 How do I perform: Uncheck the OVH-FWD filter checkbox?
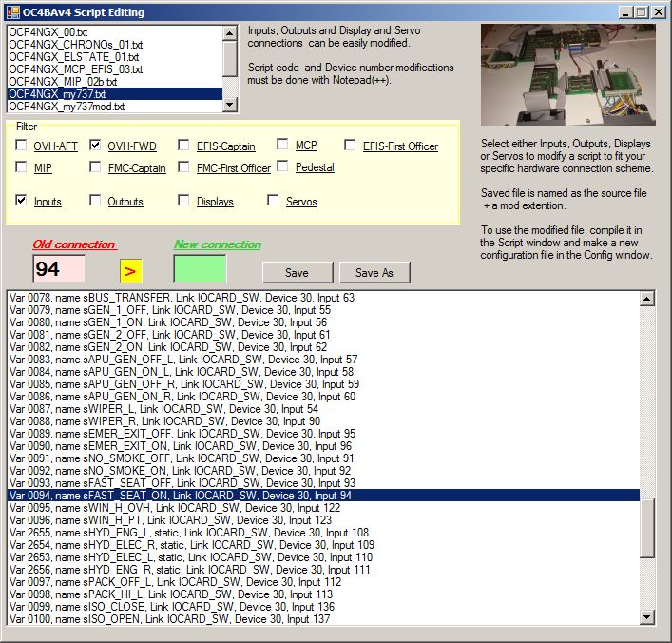(x=95, y=145)
